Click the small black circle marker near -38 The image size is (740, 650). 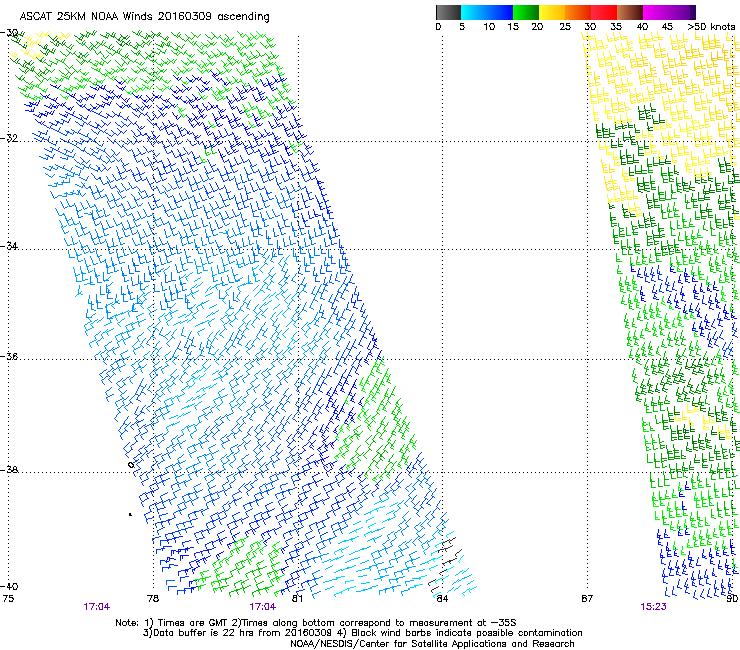point(131,465)
